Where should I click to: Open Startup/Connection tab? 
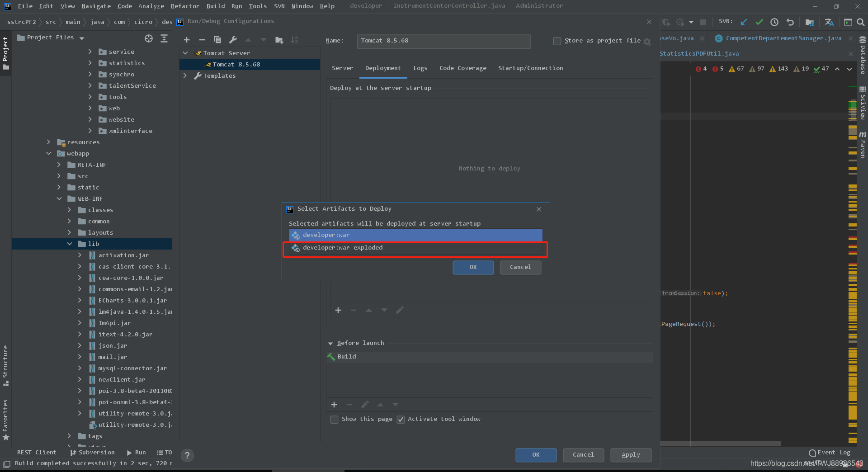pyautogui.click(x=530, y=68)
